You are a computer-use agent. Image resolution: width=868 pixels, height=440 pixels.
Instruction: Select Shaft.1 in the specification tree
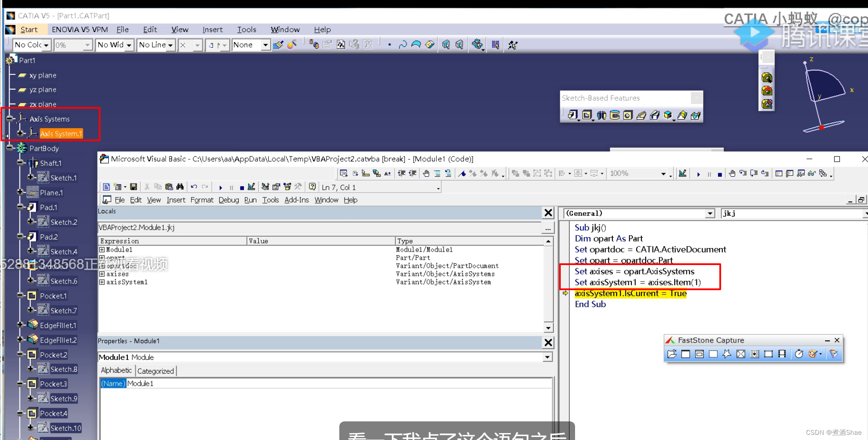coord(51,163)
